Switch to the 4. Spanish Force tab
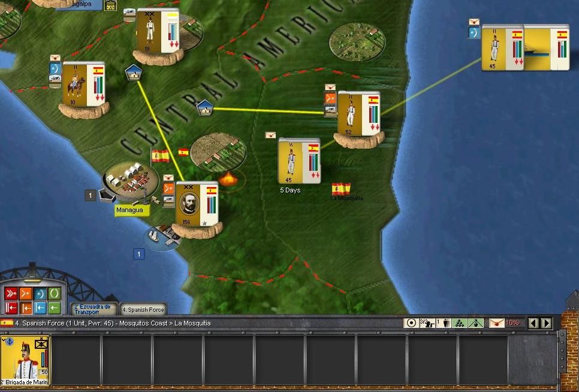Screen dimensions: 579x392 (143, 309)
